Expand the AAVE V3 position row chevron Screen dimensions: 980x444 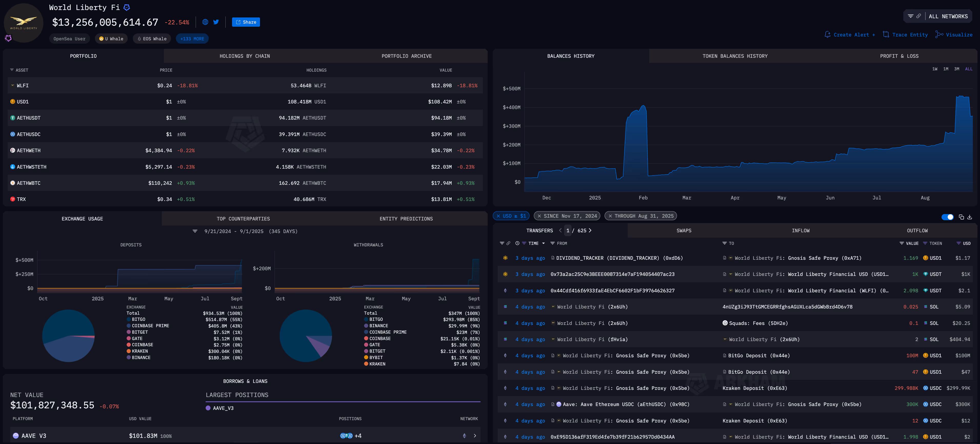475,436
